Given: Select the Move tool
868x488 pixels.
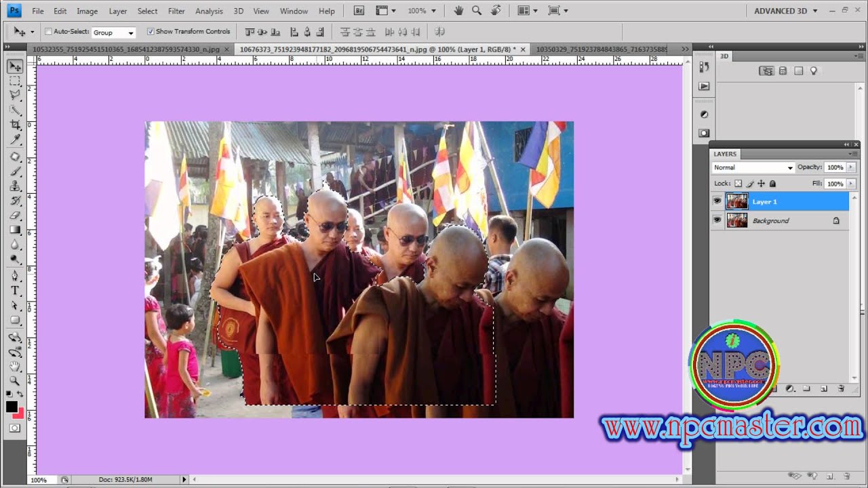Looking at the screenshot, I should (15, 66).
